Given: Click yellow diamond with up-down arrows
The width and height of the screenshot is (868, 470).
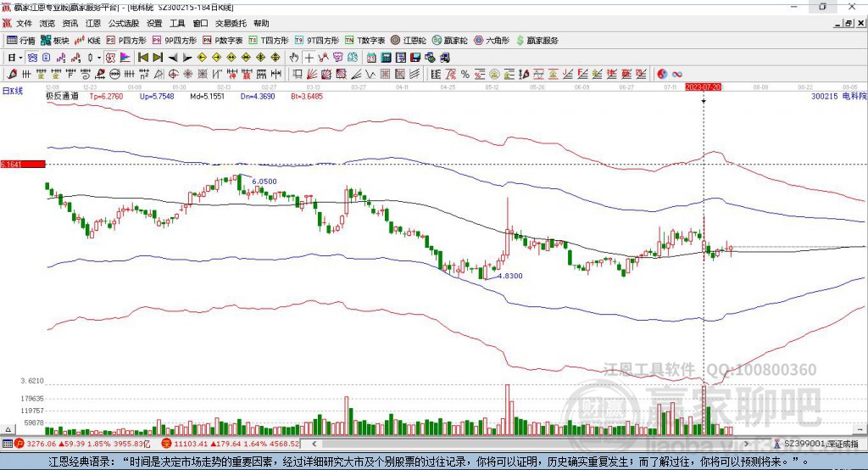Looking at the screenshot, I should [275, 58].
